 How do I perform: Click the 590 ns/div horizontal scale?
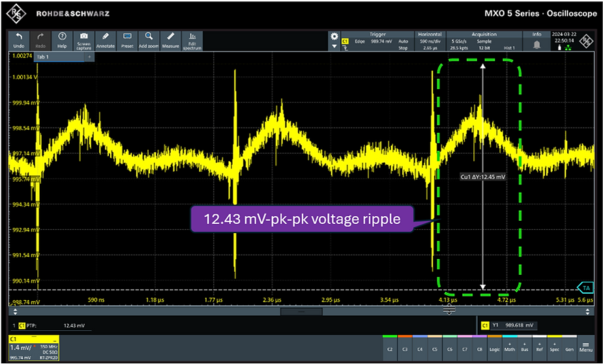430,41
